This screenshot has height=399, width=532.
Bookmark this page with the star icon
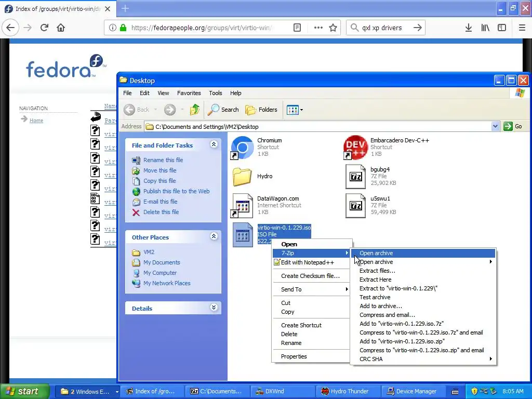click(x=333, y=28)
